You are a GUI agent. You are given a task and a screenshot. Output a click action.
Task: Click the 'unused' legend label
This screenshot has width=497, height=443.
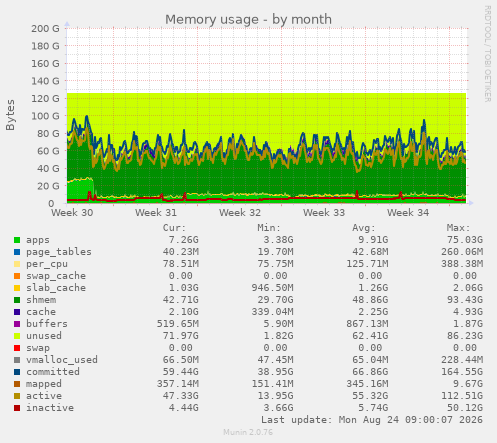44,336
